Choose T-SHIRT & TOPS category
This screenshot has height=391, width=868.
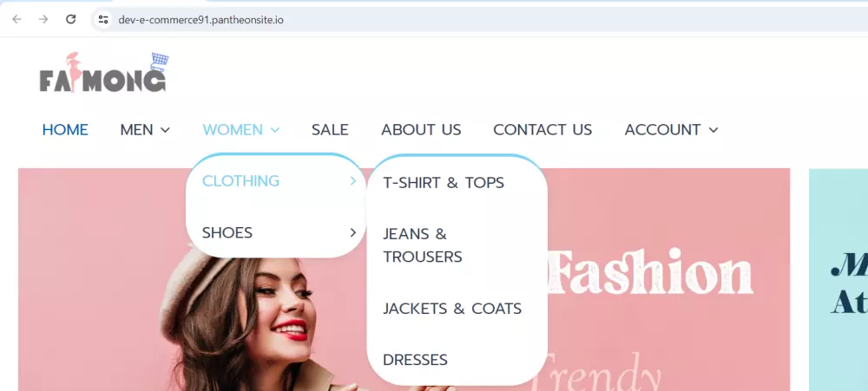click(x=444, y=183)
